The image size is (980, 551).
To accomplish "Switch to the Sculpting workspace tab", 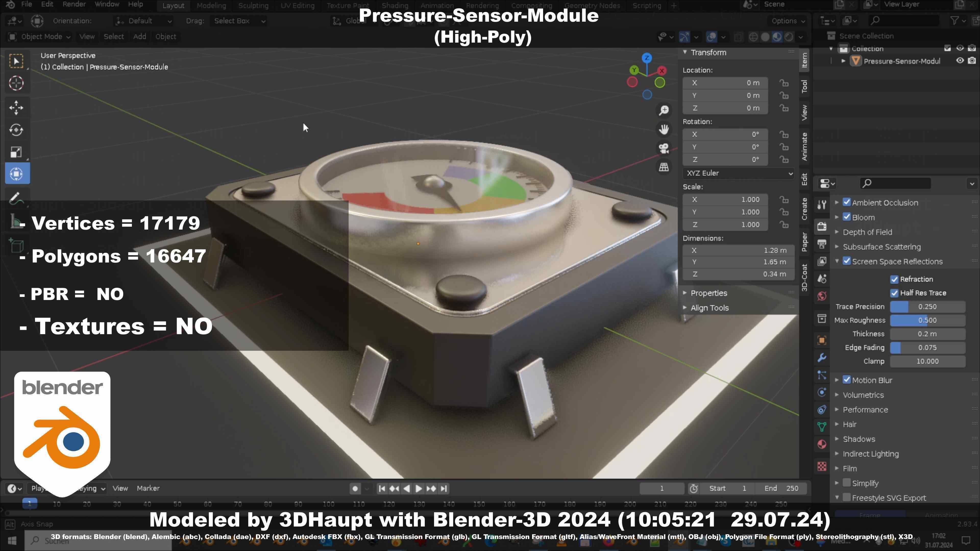I will coord(253,6).
